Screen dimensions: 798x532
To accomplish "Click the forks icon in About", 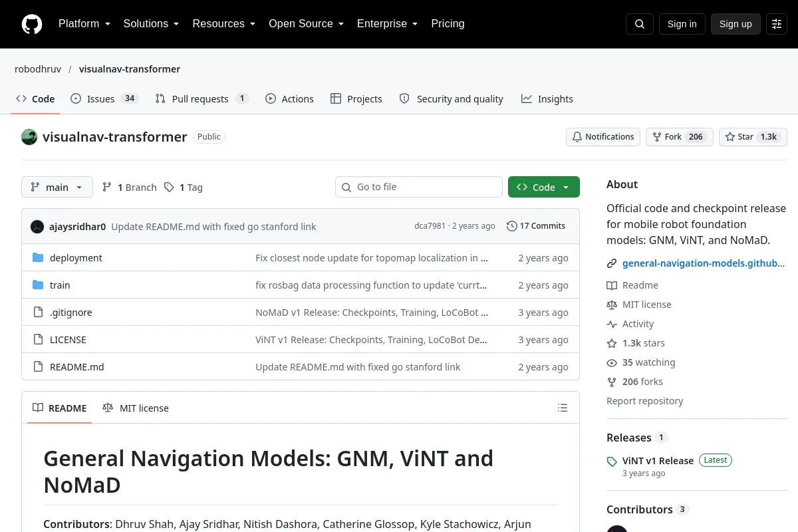I will coord(612,382).
